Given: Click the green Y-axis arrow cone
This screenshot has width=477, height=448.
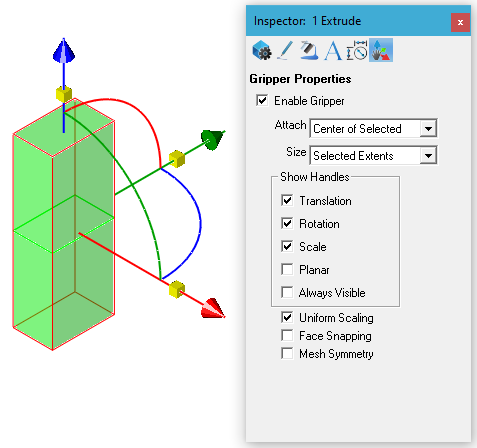Looking at the screenshot, I should (212, 140).
